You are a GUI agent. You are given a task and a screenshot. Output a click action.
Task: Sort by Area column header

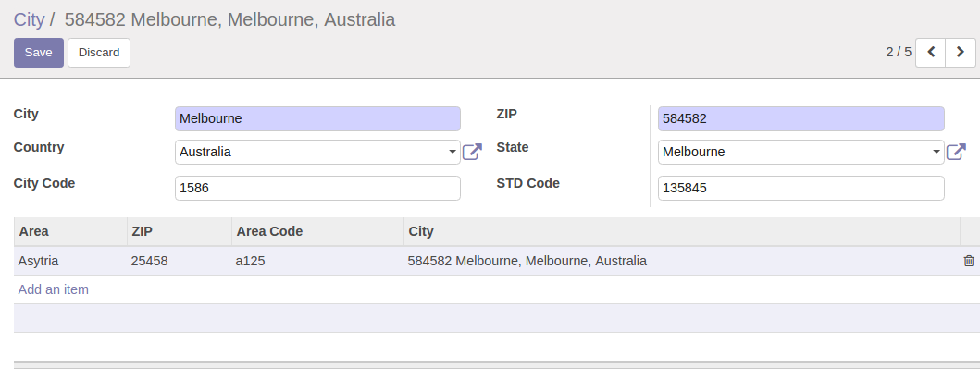click(70, 231)
